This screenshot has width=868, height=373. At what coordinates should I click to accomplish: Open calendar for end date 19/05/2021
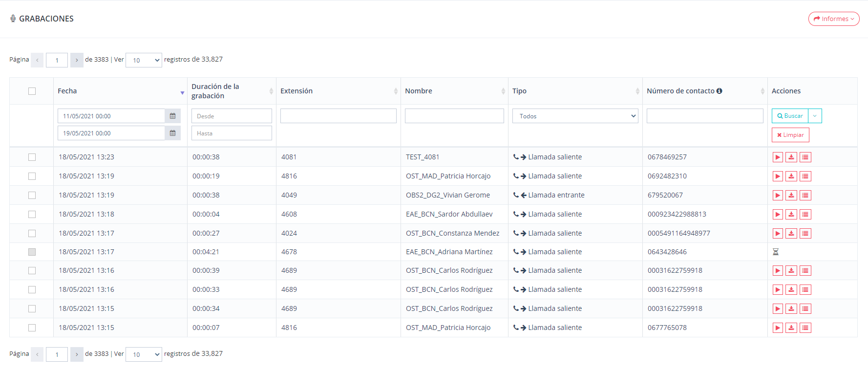(x=172, y=133)
